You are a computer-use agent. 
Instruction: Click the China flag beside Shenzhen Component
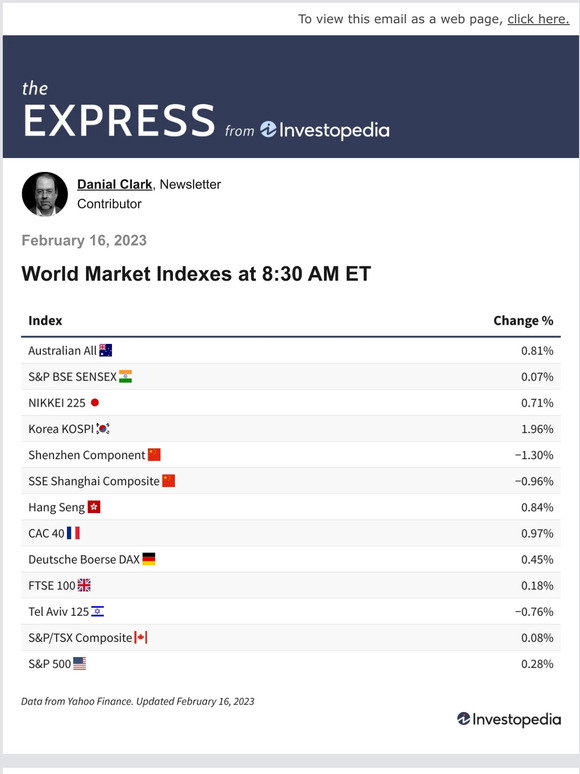[154, 455]
